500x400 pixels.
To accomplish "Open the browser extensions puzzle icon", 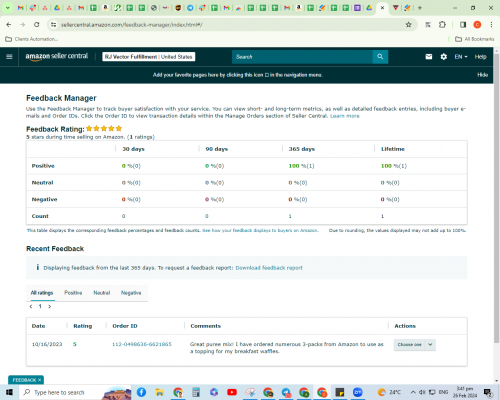I will coord(442,25).
